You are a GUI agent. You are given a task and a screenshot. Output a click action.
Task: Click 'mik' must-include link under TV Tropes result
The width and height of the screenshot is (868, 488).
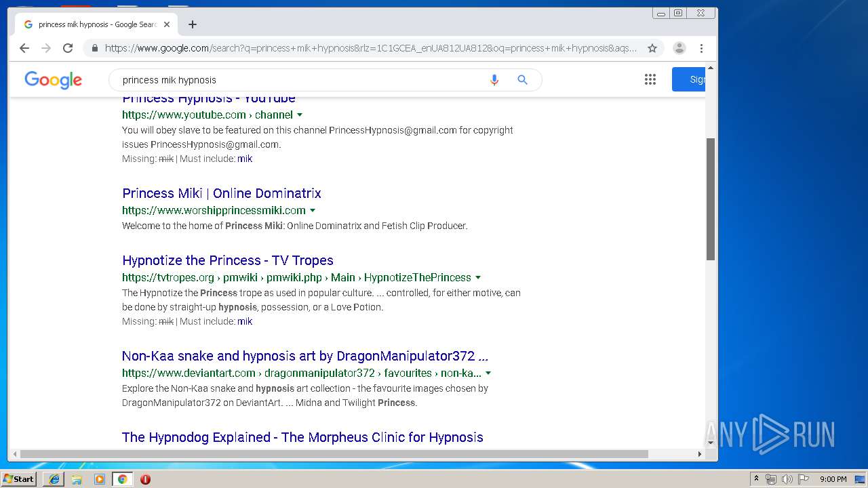click(245, 321)
